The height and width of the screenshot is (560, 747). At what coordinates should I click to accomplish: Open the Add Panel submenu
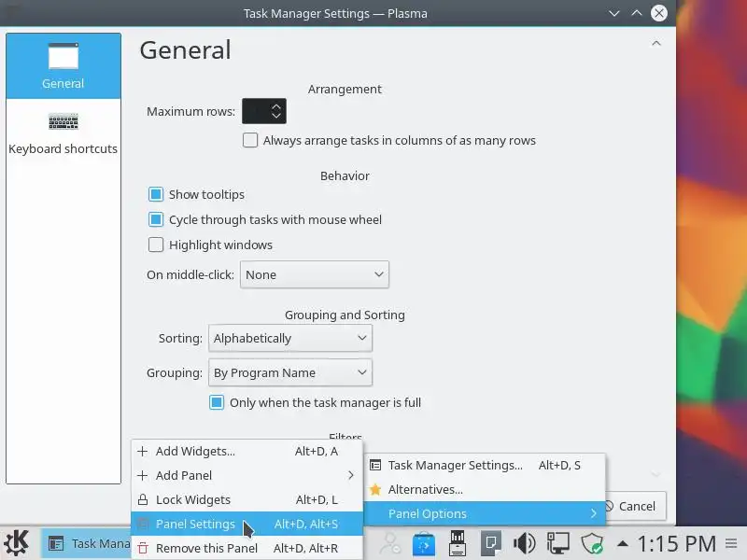(x=247, y=475)
